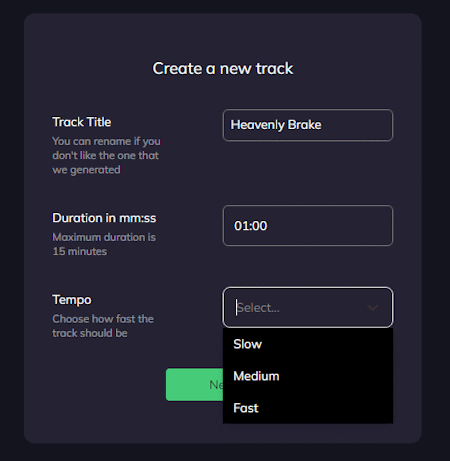Click the Track Title label
The image size is (450, 461).
click(x=82, y=122)
